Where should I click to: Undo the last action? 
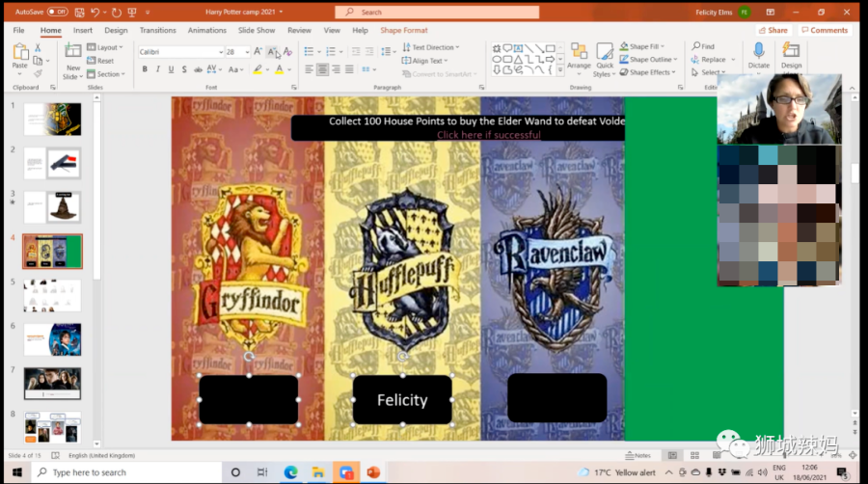click(x=95, y=12)
